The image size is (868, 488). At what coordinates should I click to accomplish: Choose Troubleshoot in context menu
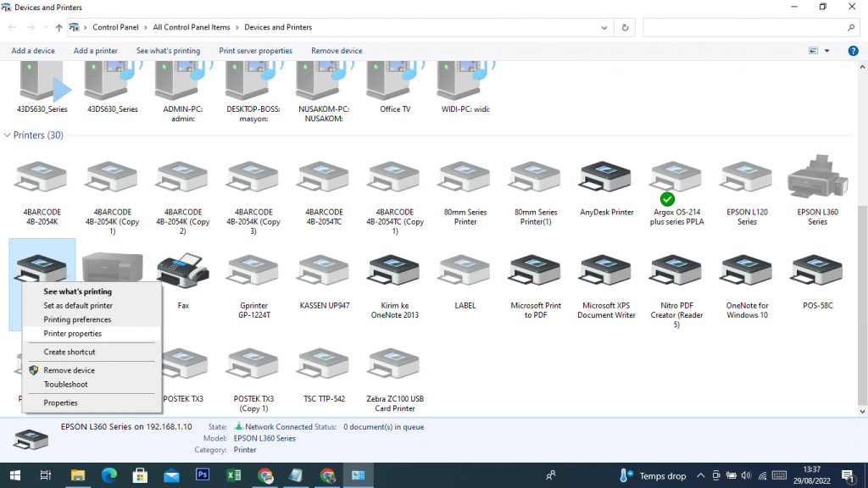click(x=92, y=385)
